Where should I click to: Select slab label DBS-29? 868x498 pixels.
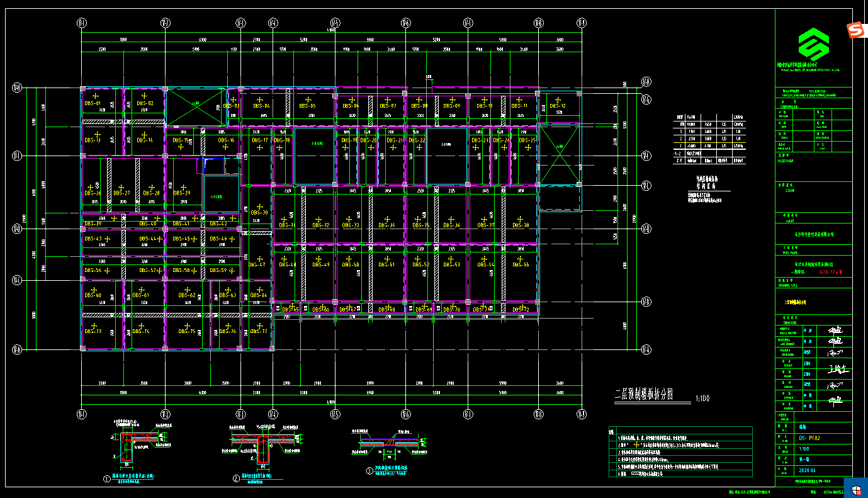tap(182, 193)
